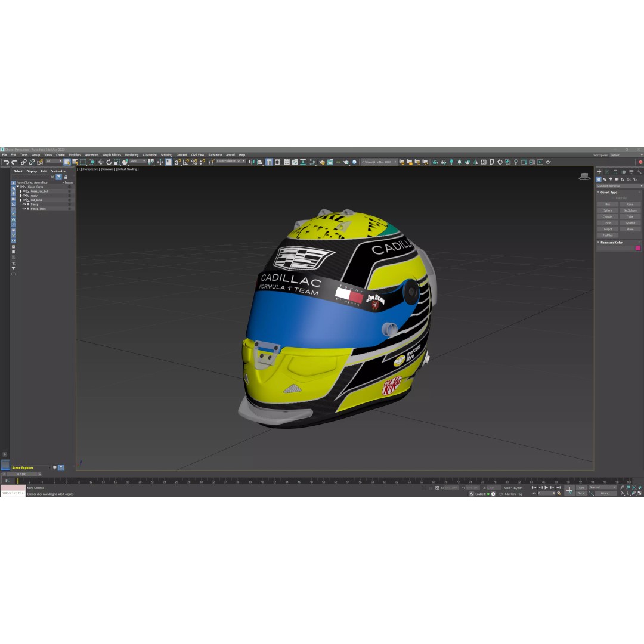This screenshot has width=644, height=644.
Task: Click the Play Animation button
Action: point(546,488)
